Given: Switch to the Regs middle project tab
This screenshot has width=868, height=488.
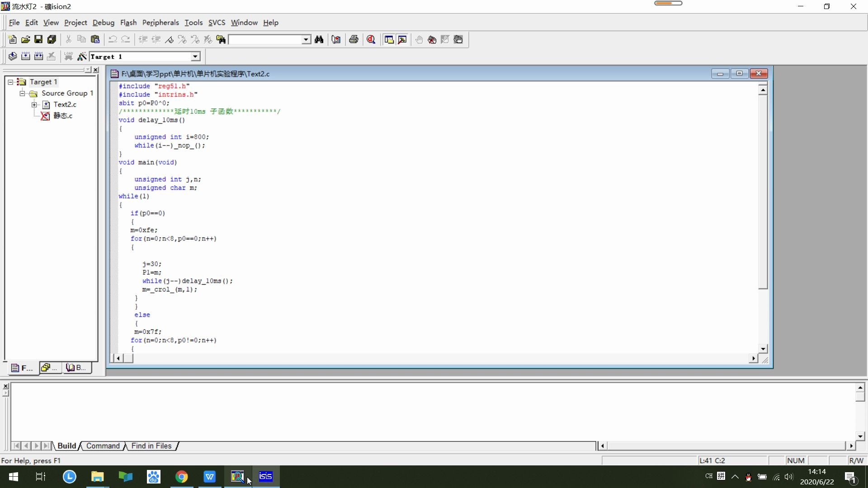Looking at the screenshot, I should click(50, 368).
